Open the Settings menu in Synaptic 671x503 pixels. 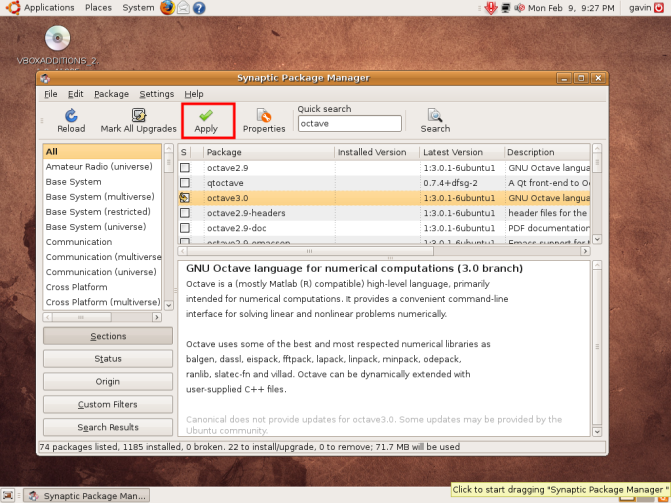pyautogui.click(x=157, y=94)
